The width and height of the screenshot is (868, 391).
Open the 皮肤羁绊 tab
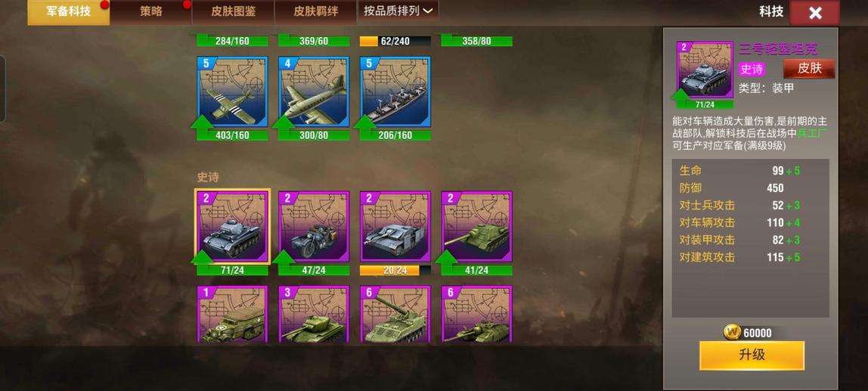click(x=315, y=11)
